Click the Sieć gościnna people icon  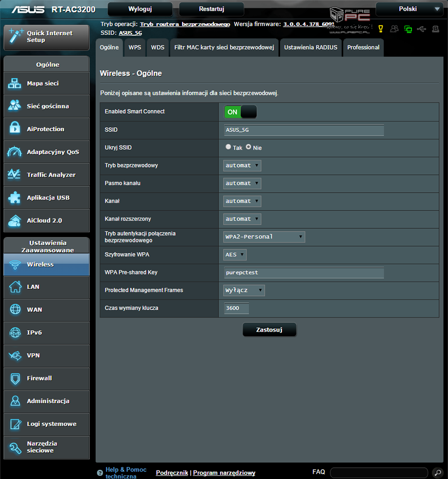15,106
